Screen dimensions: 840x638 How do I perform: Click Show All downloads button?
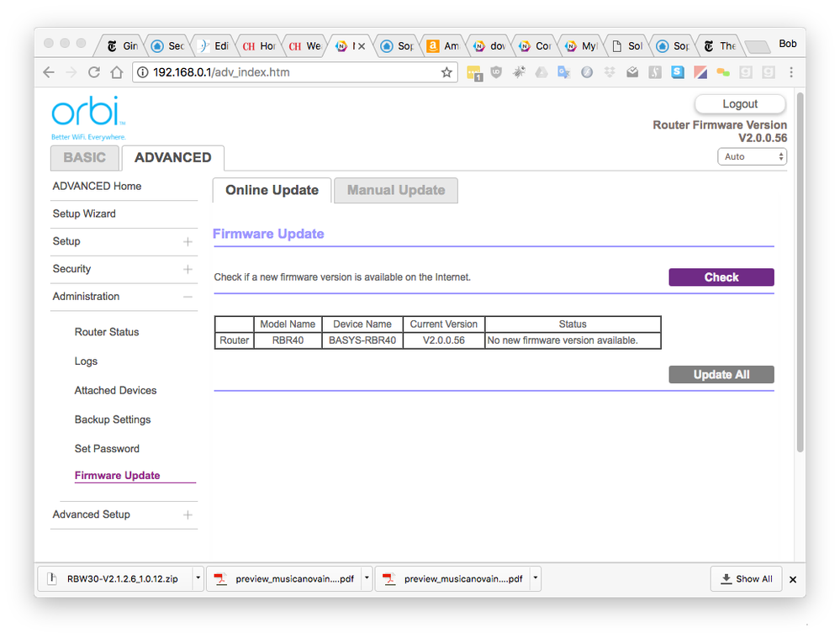click(747, 578)
